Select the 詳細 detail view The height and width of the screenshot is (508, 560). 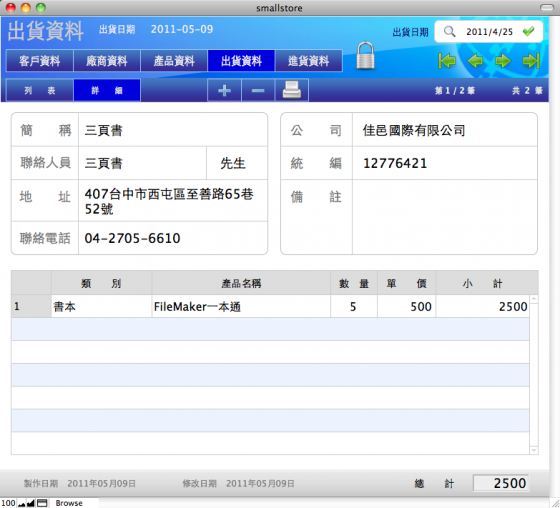[107, 91]
